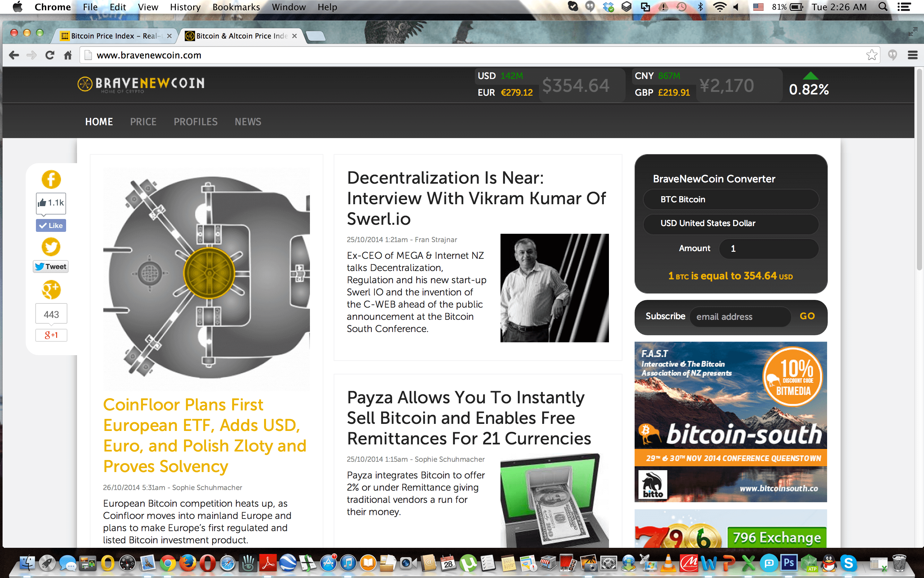This screenshot has height=578, width=924.
Task: Open the History menu in the menu bar
Action: 185,7
